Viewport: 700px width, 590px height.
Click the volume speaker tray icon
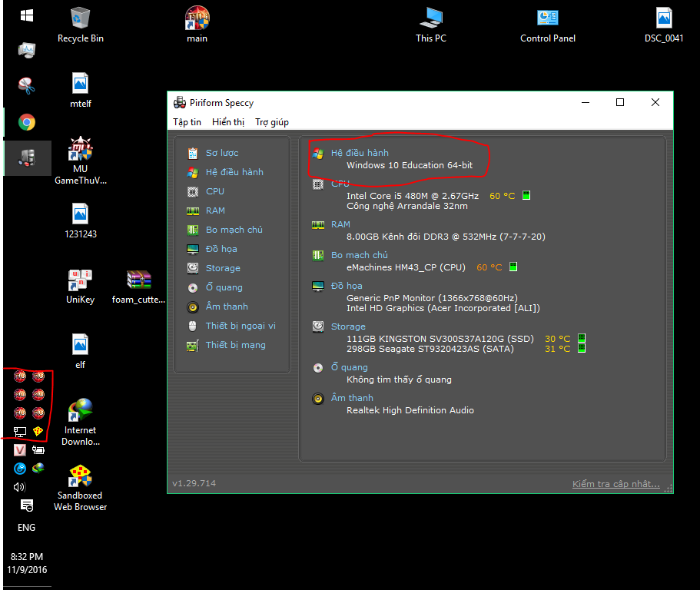click(20, 487)
